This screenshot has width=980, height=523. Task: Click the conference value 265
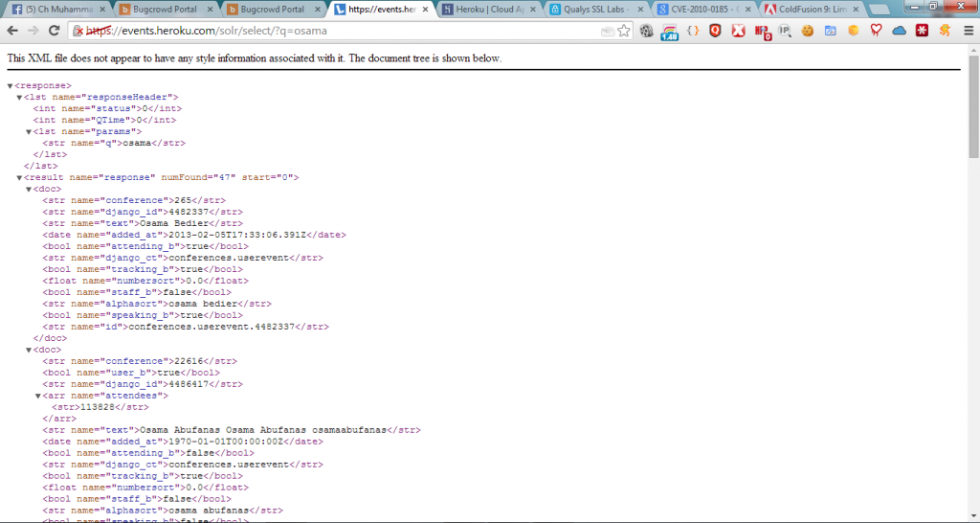[x=183, y=201]
